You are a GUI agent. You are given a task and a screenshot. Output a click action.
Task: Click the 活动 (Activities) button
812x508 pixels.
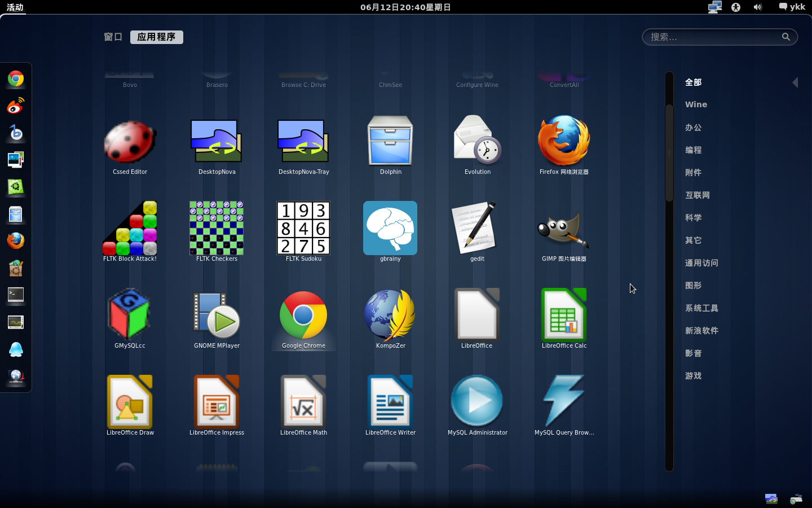(15, 7)
